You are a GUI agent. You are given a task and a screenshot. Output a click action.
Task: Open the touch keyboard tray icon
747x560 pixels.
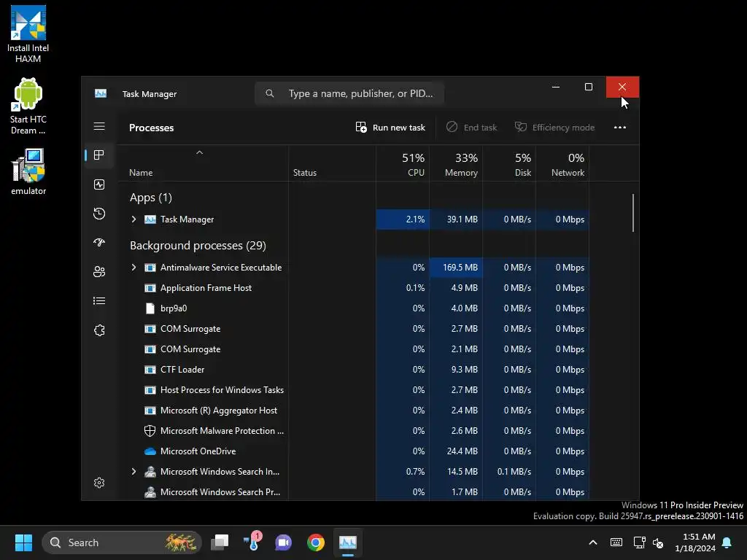(616, 542)
